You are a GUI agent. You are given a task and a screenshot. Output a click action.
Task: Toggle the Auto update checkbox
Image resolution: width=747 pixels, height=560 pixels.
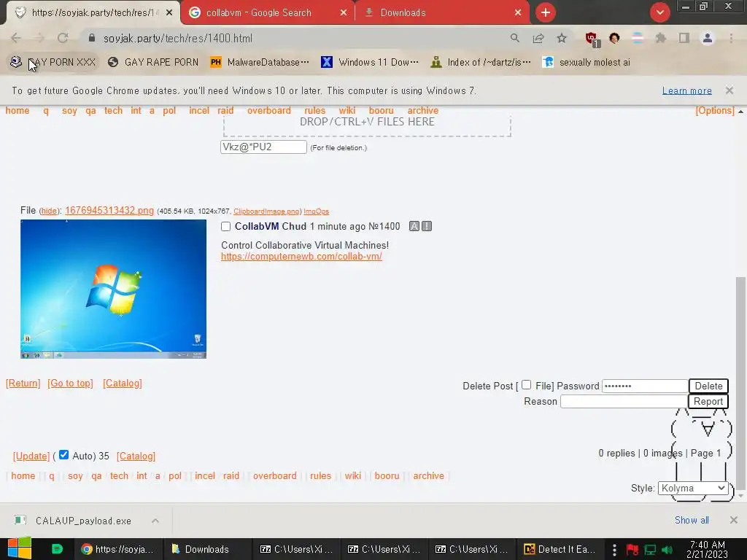[x=64, y=455]
